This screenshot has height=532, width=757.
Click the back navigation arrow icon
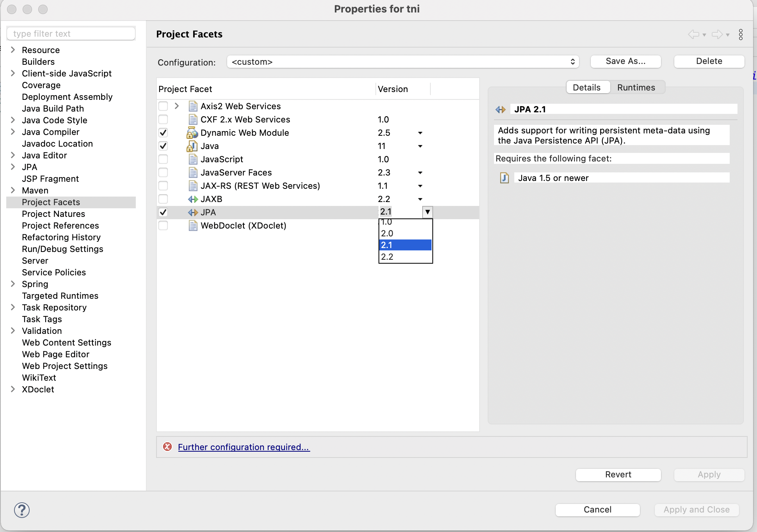[693, 34]
